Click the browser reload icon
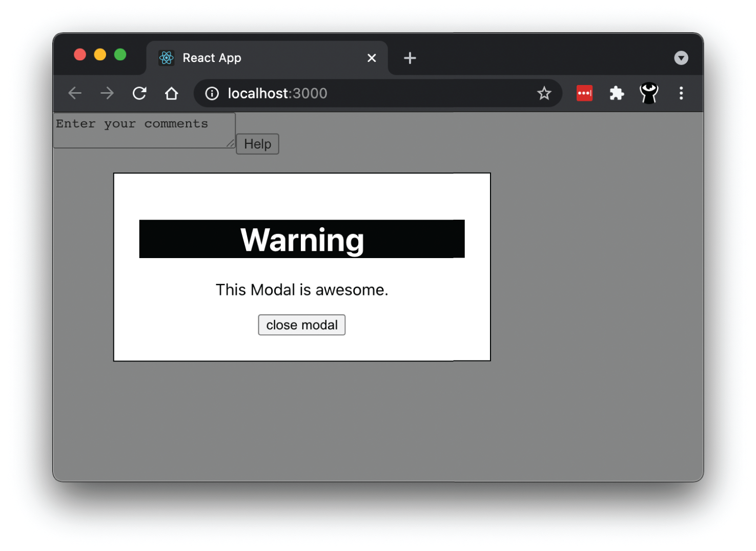The height and width of the screenshot is (551, 756). [x=139, y=93]
